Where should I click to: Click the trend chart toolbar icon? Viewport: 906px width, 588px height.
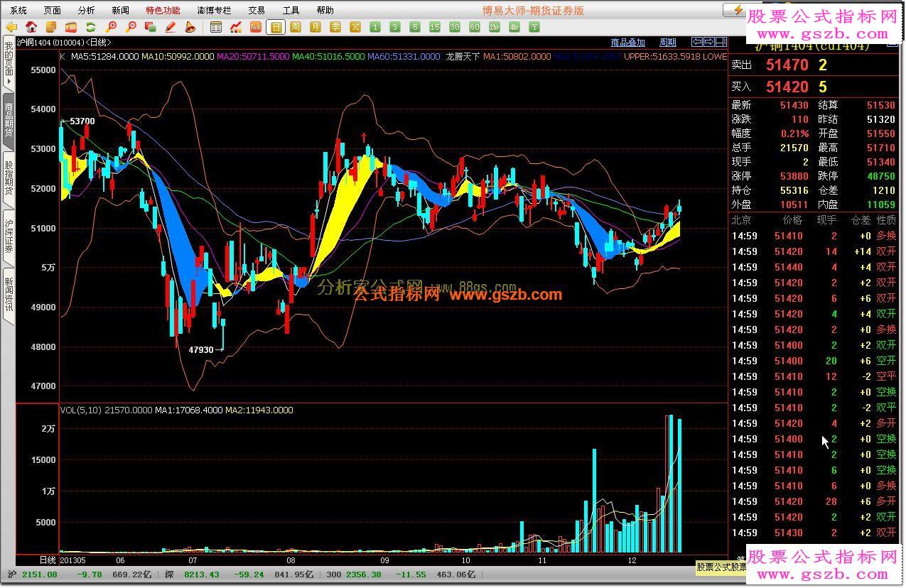coord(236,27)
